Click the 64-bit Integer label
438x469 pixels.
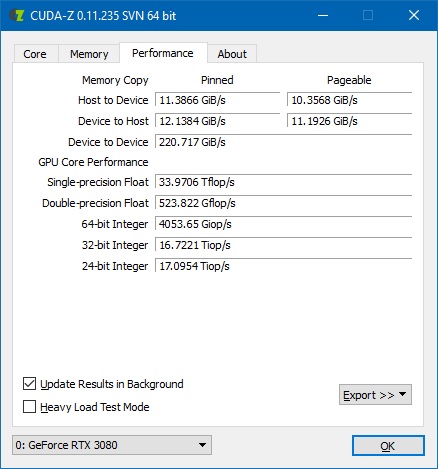pos(115,224)
